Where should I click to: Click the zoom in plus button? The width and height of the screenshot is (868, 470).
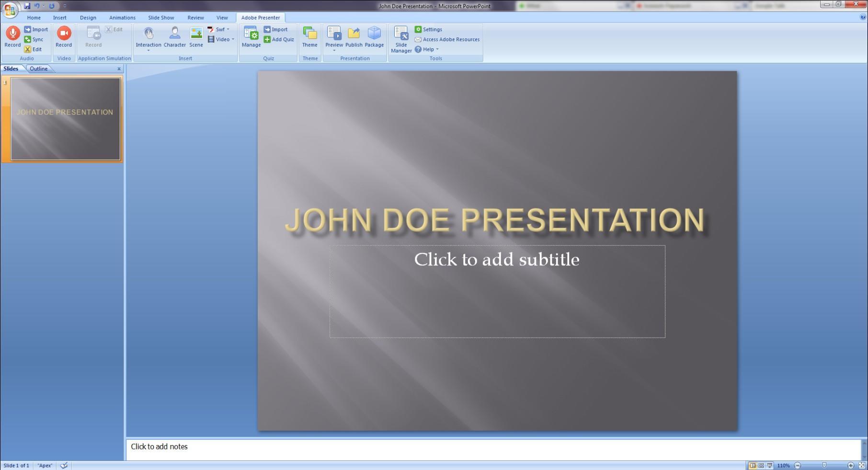pos(851,465)
